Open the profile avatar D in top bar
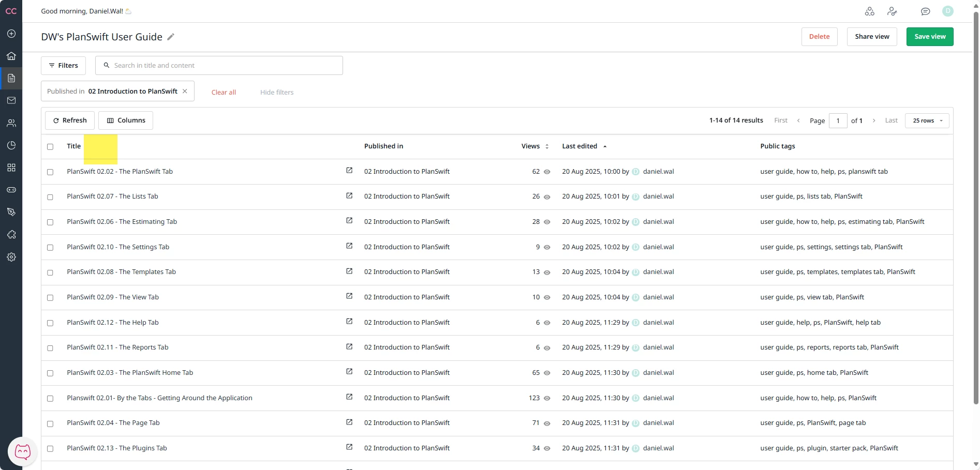 coord(948,11)
